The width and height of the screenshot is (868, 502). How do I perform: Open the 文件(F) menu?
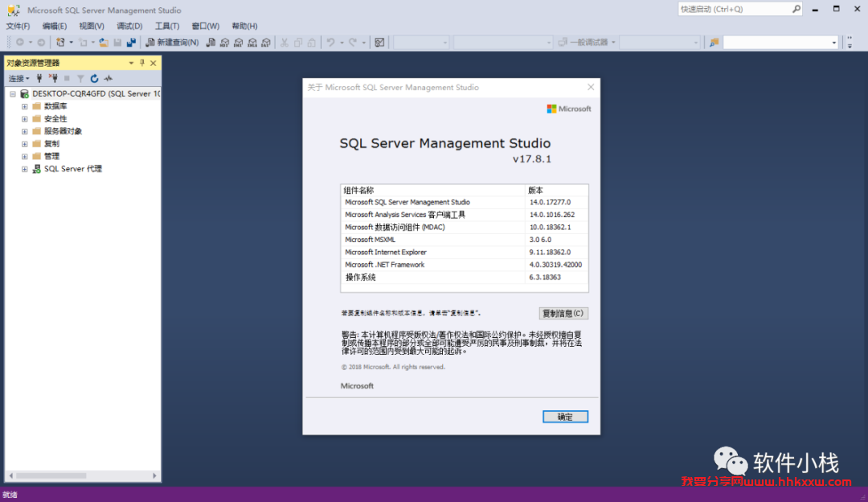point(18,26)
